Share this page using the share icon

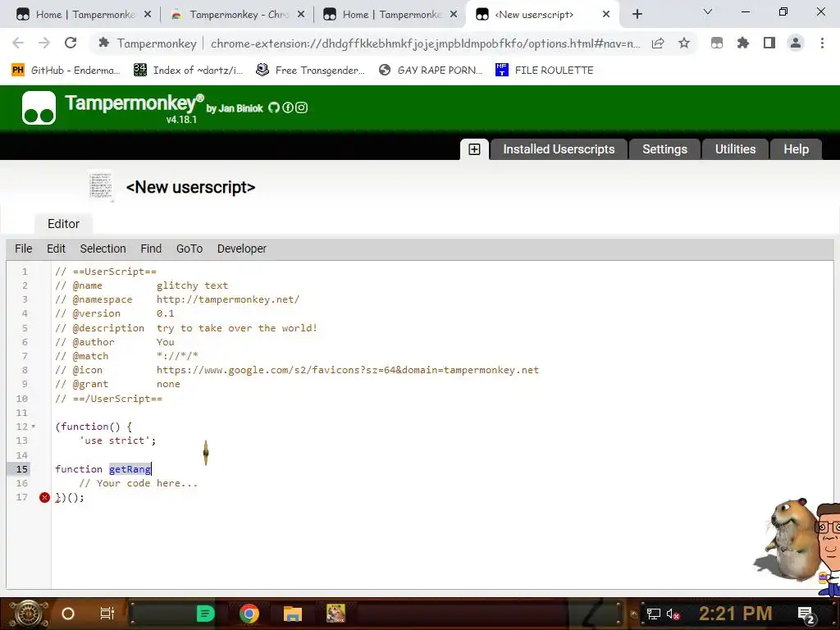click(658, 43)
